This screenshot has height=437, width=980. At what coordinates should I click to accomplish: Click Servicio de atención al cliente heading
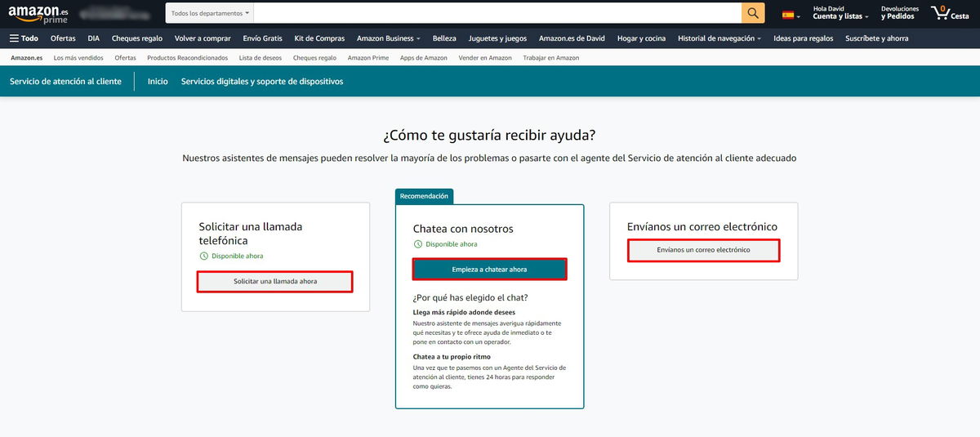click(65, 82)
